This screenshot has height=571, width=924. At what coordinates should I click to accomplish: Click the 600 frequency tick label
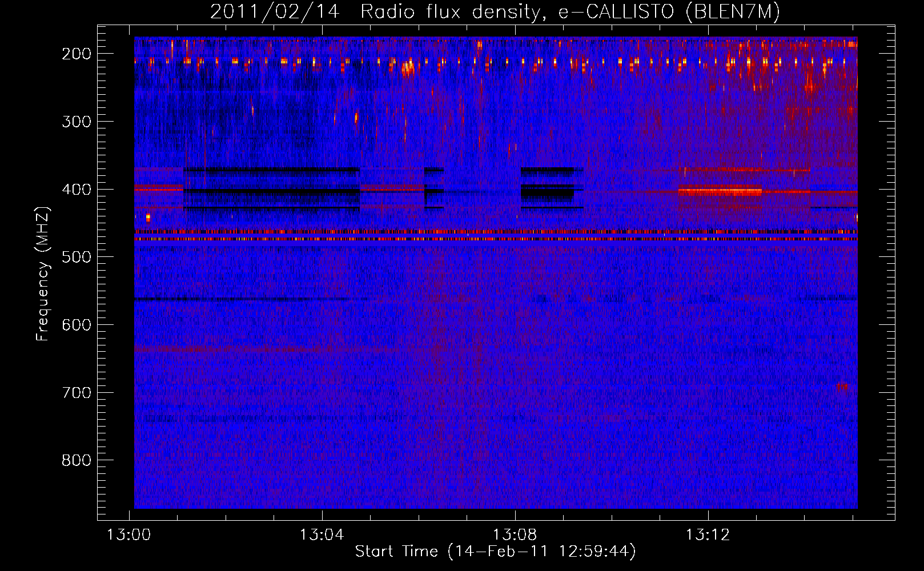coord(76,325)
